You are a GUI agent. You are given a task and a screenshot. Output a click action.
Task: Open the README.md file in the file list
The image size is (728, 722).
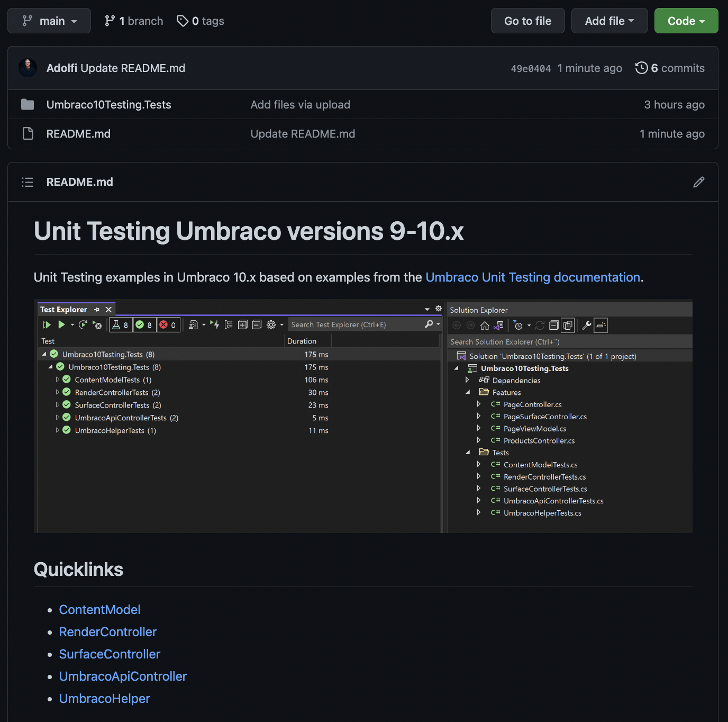pos(78,134)
